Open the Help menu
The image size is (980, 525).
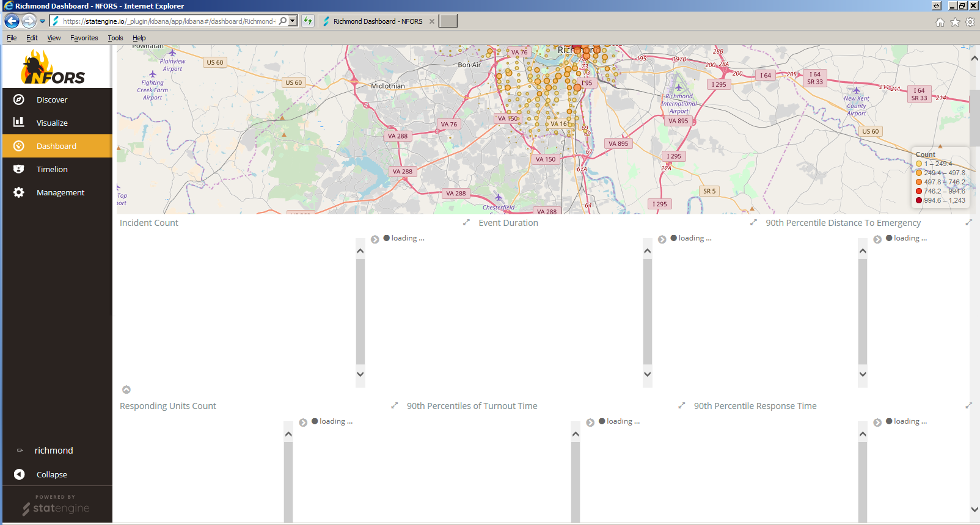139,38
